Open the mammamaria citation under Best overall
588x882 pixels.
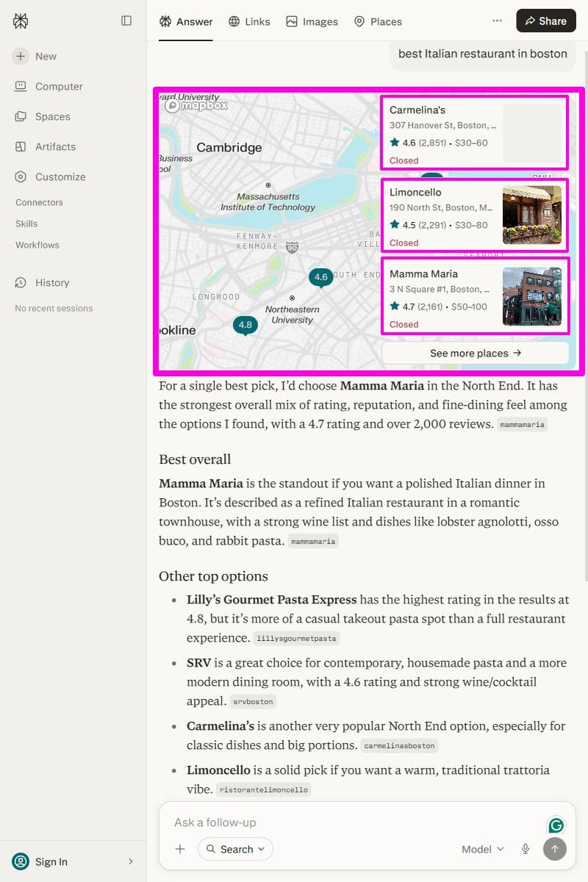click(313, 542)
